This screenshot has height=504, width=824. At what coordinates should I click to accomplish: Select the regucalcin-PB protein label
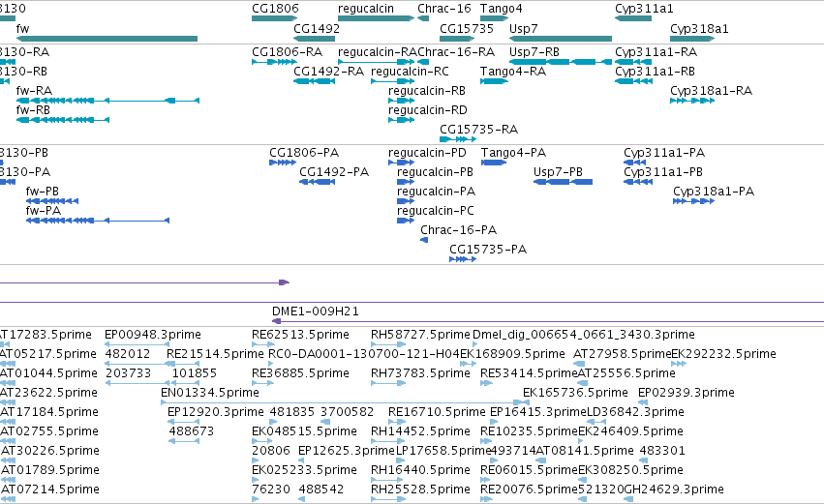pyautogui.click(x=435, y=172)
